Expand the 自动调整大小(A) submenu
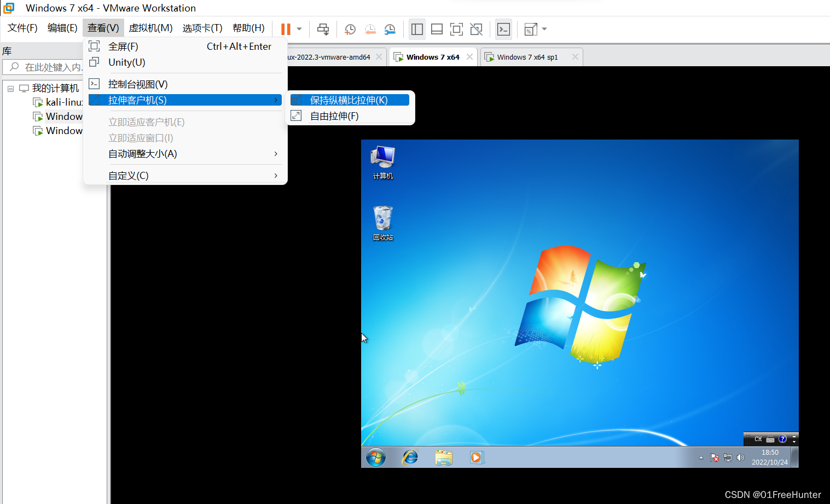830x504 pixels. point(143,154)
